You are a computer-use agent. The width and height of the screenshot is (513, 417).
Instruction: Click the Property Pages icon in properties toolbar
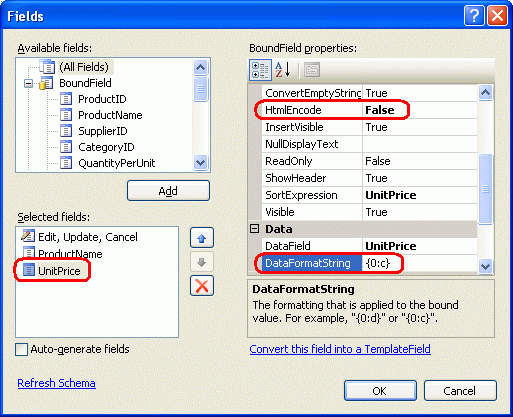click(312, 70)
